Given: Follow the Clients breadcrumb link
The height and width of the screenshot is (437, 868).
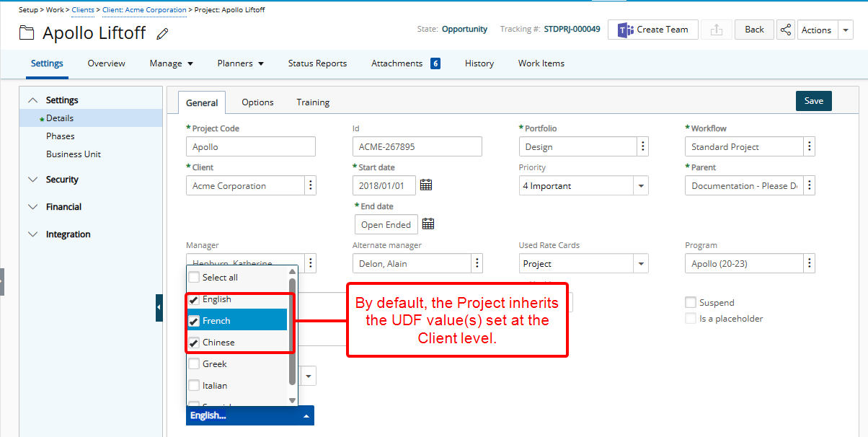Looking at the screenshot, I should 83,10.
